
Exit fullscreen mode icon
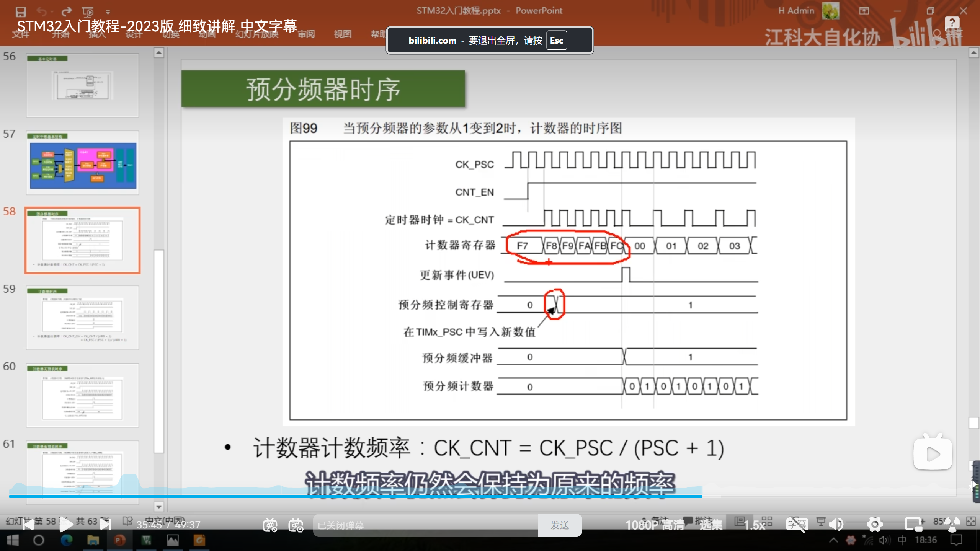coord(952,525)
